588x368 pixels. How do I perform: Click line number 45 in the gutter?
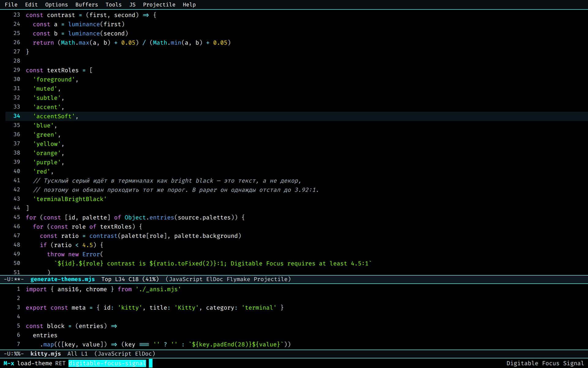[17, 217]
